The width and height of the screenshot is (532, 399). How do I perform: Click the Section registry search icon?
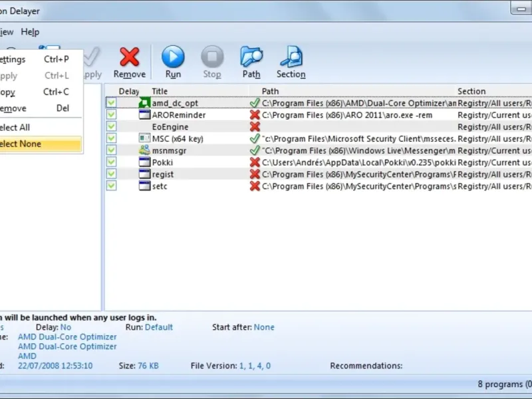[291, 57]
